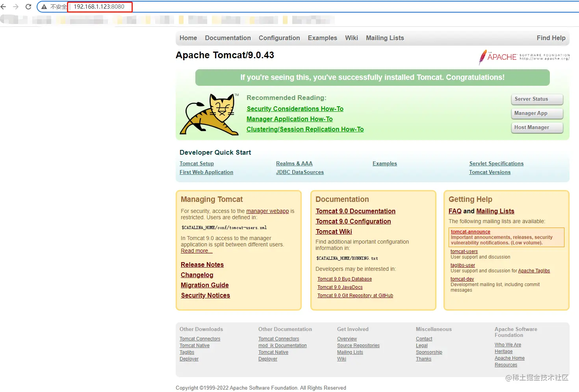
Task: Click the Server Status button
Action: tap(537, 99)
